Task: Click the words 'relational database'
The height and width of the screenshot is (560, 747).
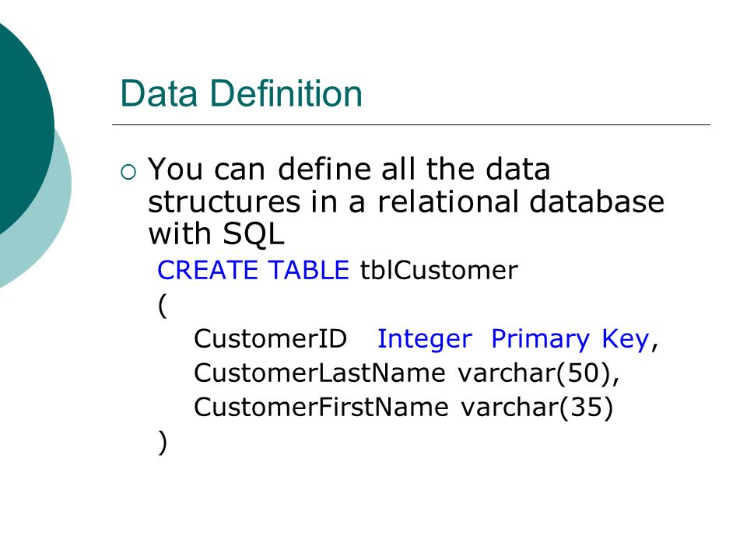Action: pos(521,201)
